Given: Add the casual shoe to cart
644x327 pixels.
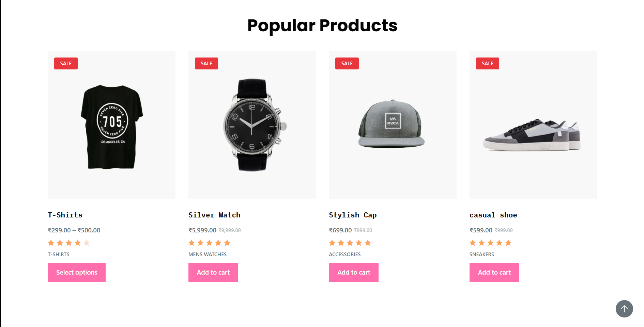Looking at the screenshot, I should (494, 272).
